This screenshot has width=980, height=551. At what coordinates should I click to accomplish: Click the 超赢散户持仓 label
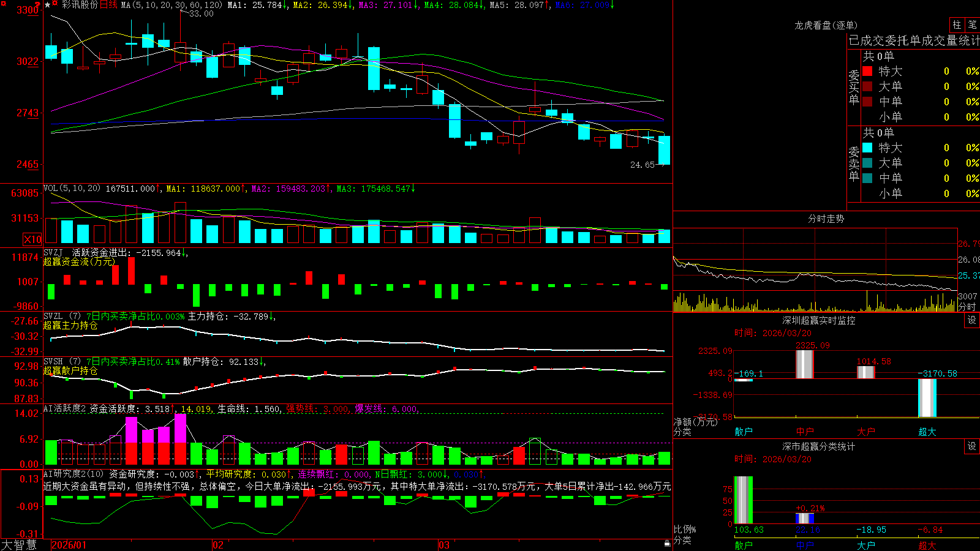tap(70, 370)
